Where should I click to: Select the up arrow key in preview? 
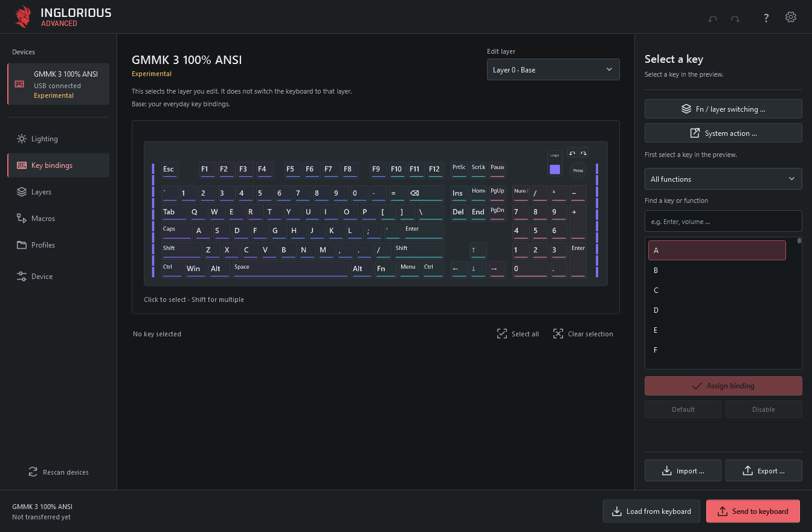(478, 251)
